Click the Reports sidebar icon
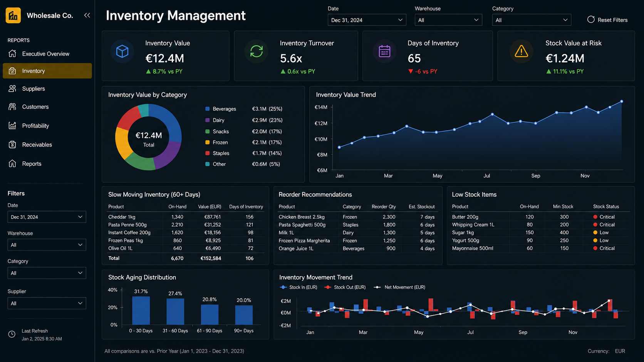This screenshot has width=644, height=362. (12, 163)
